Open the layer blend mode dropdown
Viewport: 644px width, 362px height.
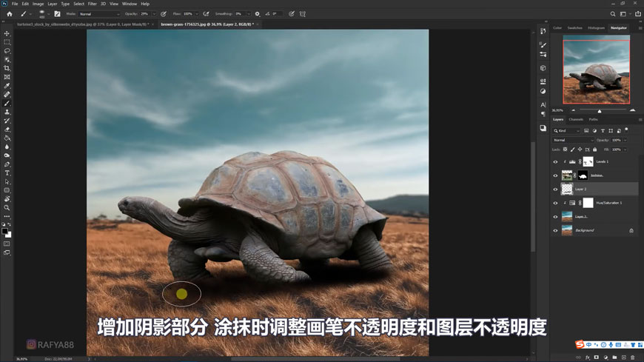click(573, 140)
